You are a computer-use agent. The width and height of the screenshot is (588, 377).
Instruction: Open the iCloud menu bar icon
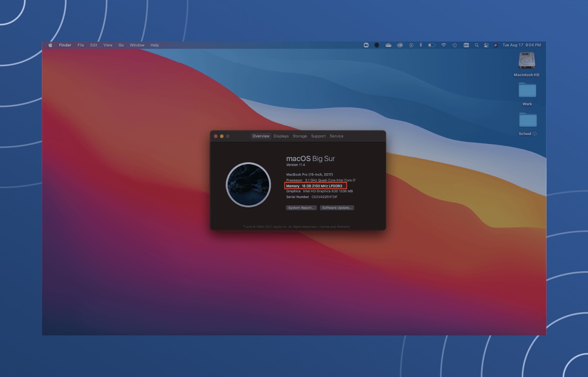389,45
